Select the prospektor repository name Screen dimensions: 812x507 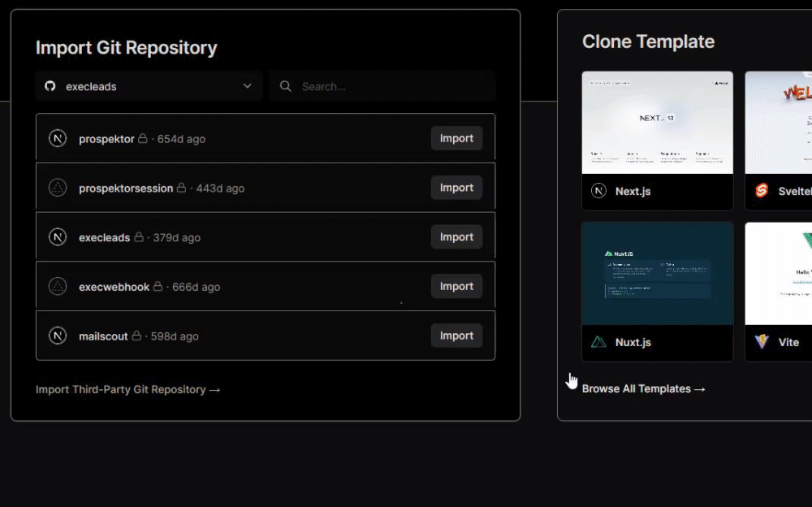coord(106,139)
